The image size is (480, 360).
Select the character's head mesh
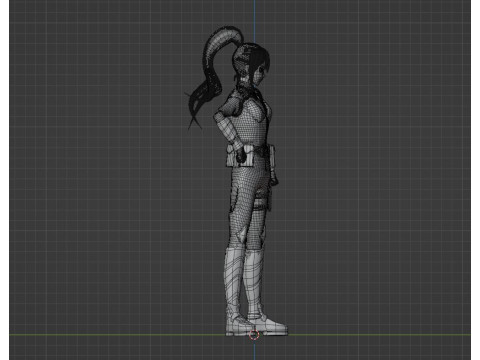point(252,65)
